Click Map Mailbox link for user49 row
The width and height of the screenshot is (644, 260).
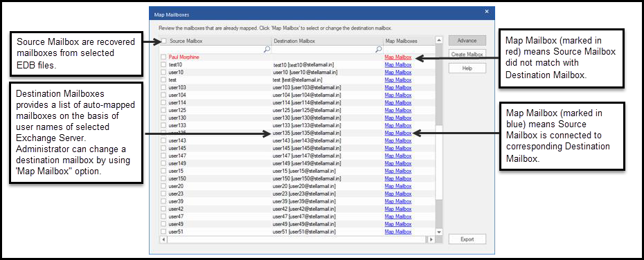398,224
